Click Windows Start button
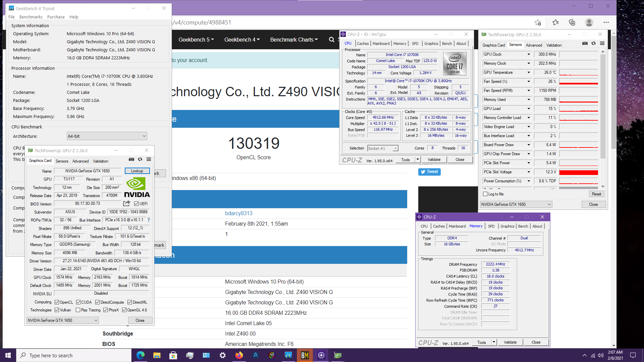This screenshot has height=362, width=644. [x=8, y=355]
